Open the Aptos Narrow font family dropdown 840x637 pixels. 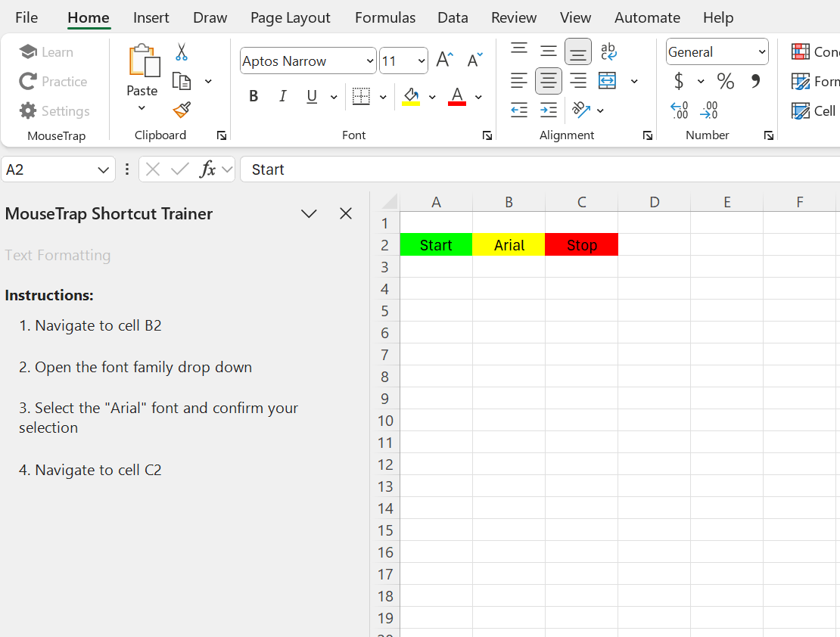point(369,61)
